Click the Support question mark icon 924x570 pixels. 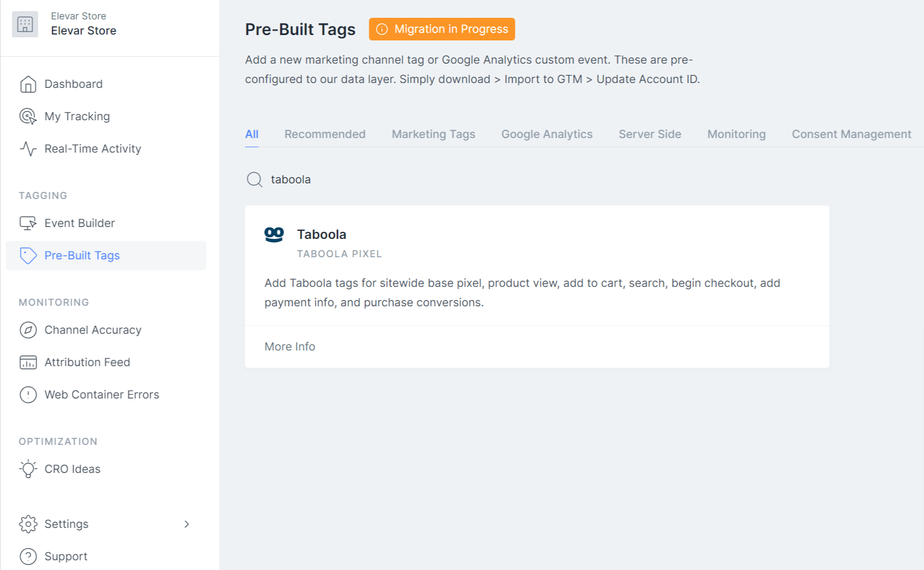point(28,557)
